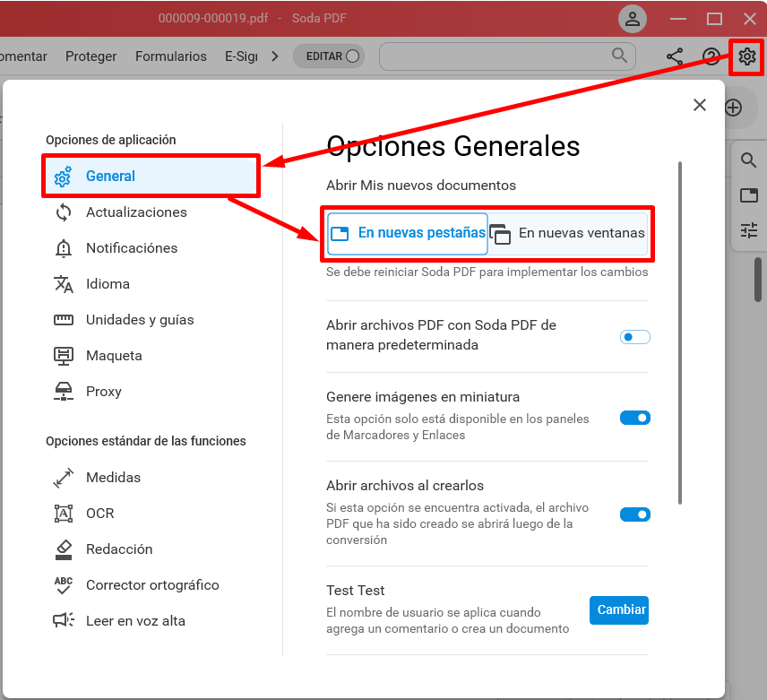This screenshot has height=700, width=767.
Task: Select General in application options
Action: [151, 176]
